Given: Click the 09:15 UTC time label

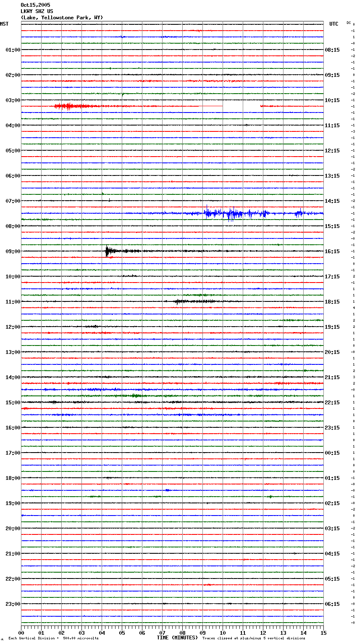Looking at the screenshot, I should [x=332, y=75].
